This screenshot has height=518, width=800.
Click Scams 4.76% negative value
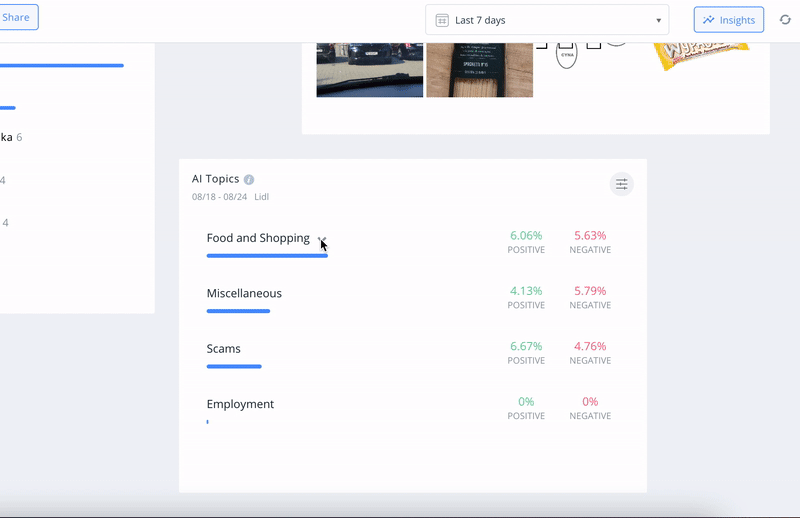pos(590,347)
